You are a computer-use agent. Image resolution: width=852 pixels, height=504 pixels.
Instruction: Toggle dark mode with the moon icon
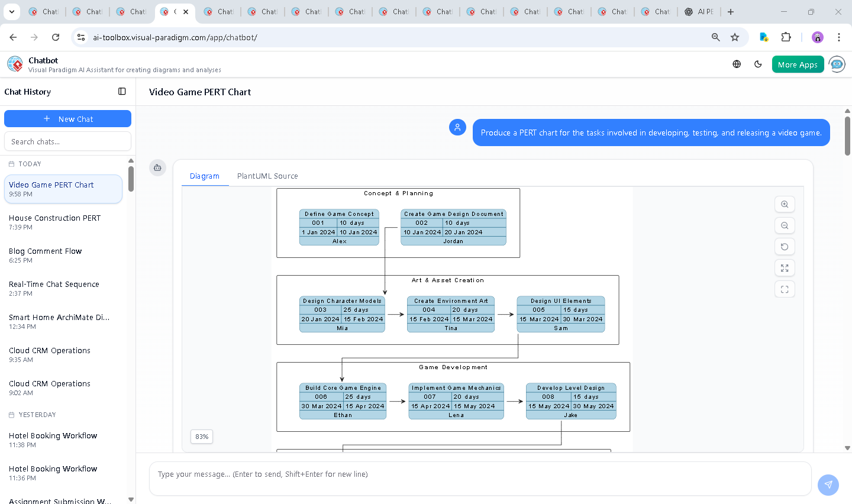[x=758, y=64]
